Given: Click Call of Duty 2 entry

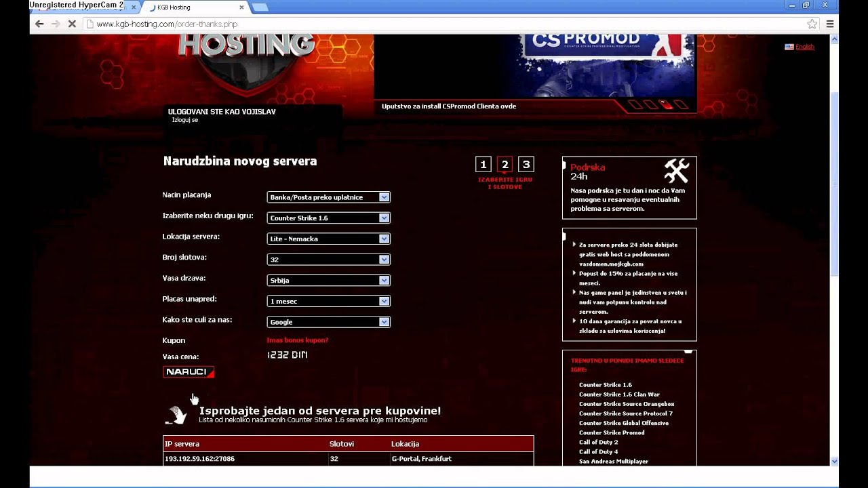Looking at the screenshot, I should click(x=598, y=442).
